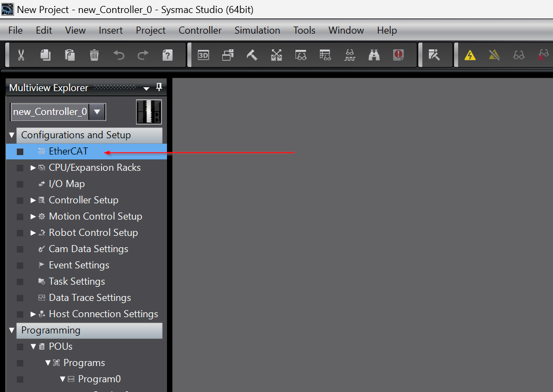Screen dimensions: 553x392
Task: Click the overlapping windows toolbar icon
Action: [228, 55]
